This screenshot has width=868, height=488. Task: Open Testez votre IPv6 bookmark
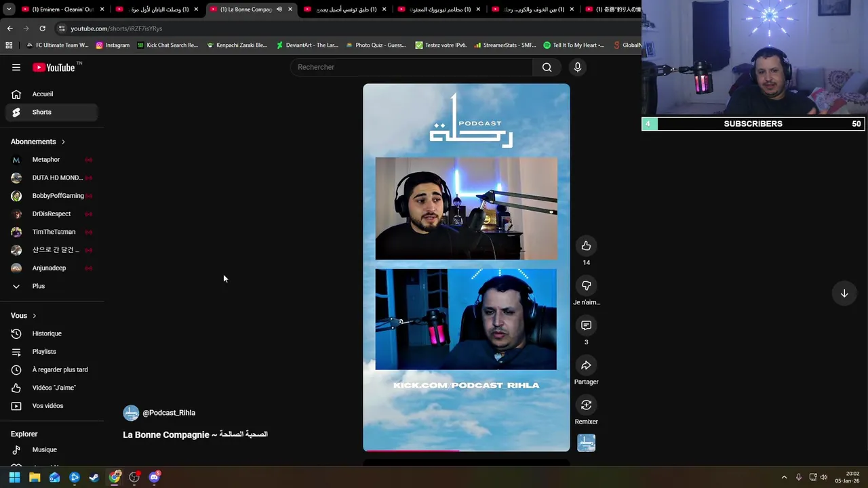click(441, 45)
